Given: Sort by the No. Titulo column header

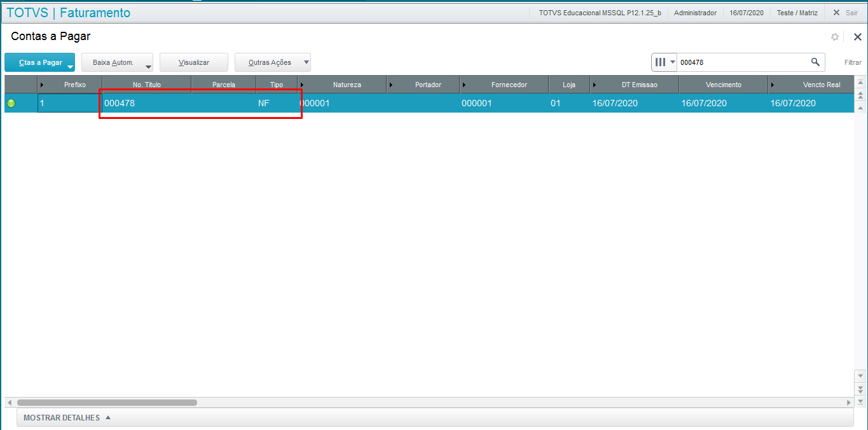Looking at the screenshot, I should click(147, 85).
